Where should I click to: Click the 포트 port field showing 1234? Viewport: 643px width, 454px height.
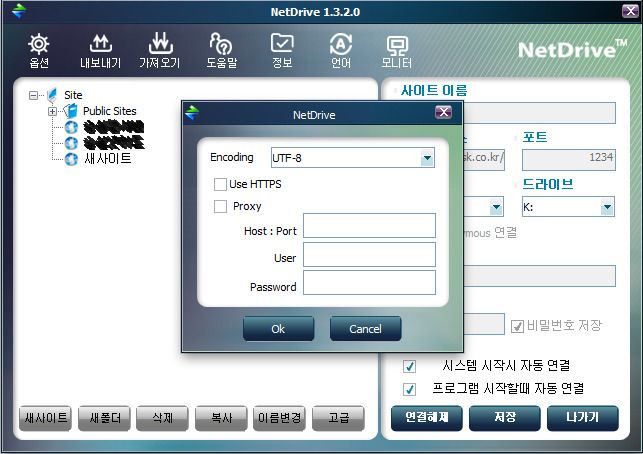pos(569,160)
